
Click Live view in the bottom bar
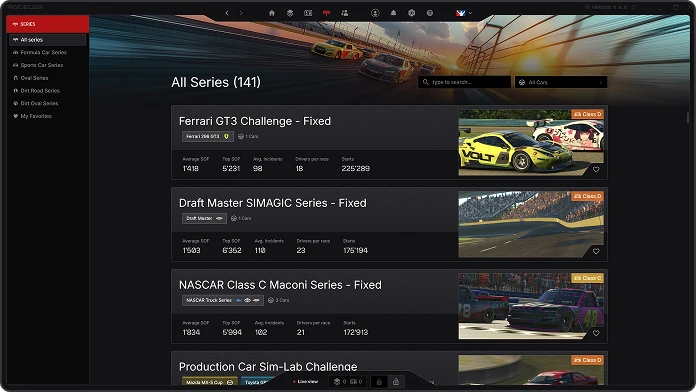(305, 381)
